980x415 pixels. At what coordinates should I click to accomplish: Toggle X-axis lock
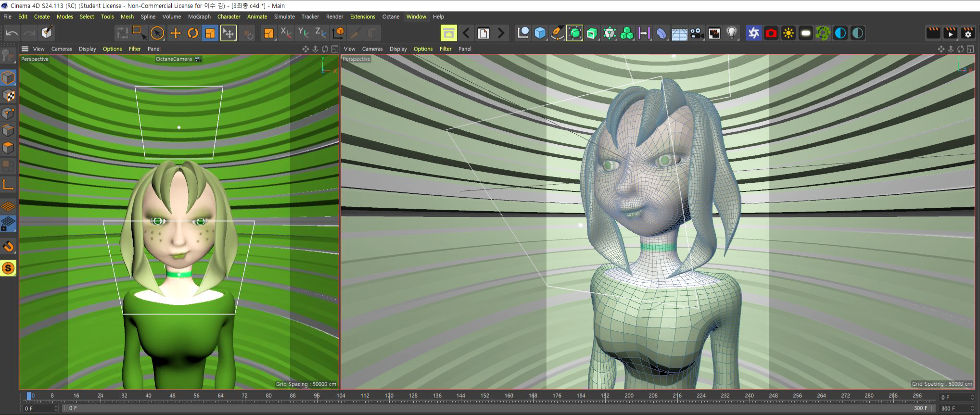(286, 33)
